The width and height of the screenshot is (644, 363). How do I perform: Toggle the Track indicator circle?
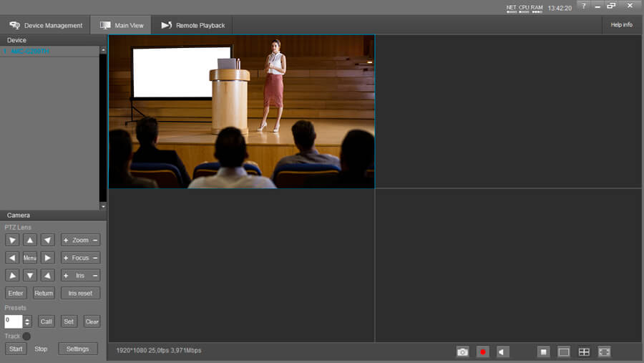click(x=26, y=336)
